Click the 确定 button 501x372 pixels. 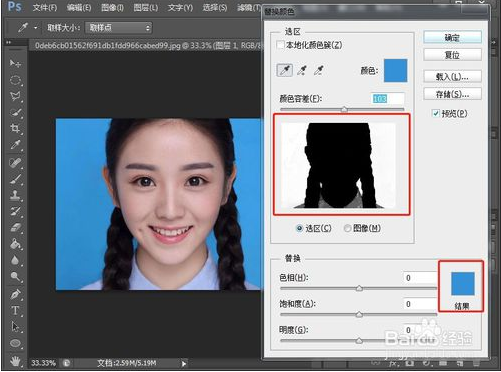[452, 37]
